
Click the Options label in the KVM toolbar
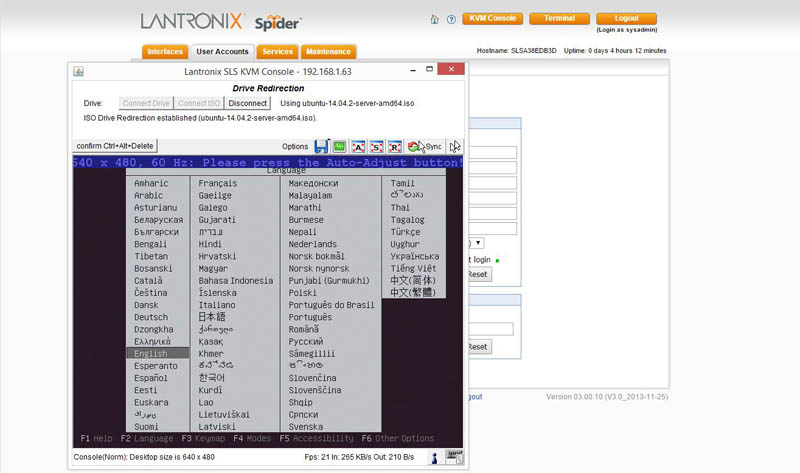tap(295, 147)
